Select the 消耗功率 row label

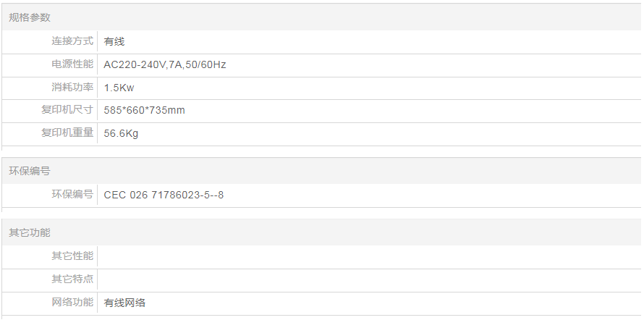pyautogui.click(x=72, y=88)
